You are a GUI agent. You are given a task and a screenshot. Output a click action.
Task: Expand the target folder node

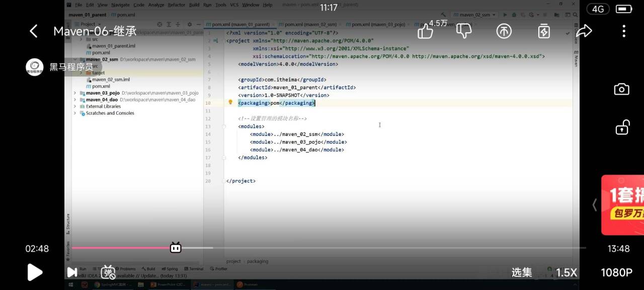pyautogui.click(x=81, y=73)
